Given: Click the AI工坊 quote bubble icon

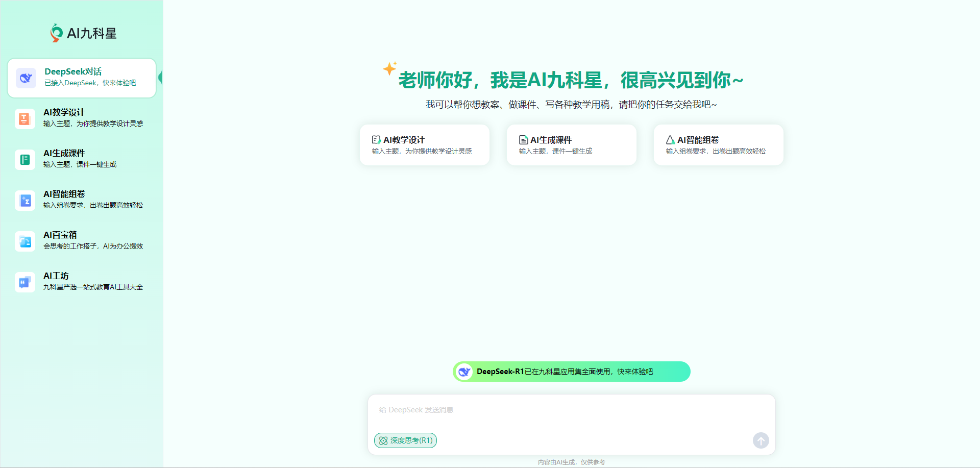Looking at the screenshot, I should click(x=24, y=282).
